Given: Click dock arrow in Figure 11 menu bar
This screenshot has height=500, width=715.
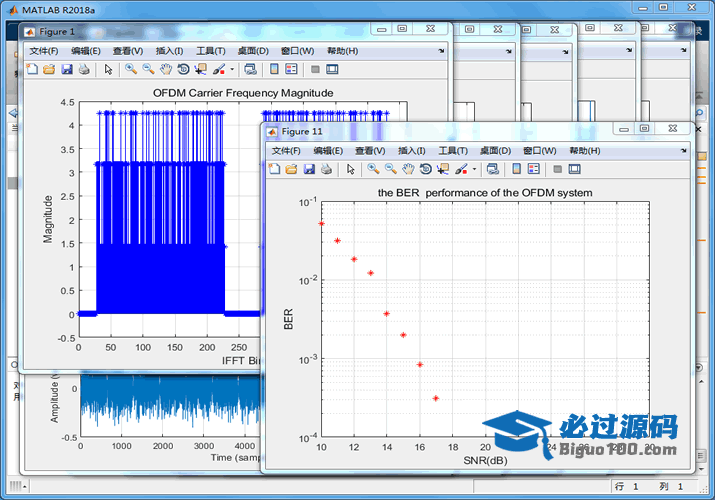Looking at the screenshot, I should tap(683, 151).
